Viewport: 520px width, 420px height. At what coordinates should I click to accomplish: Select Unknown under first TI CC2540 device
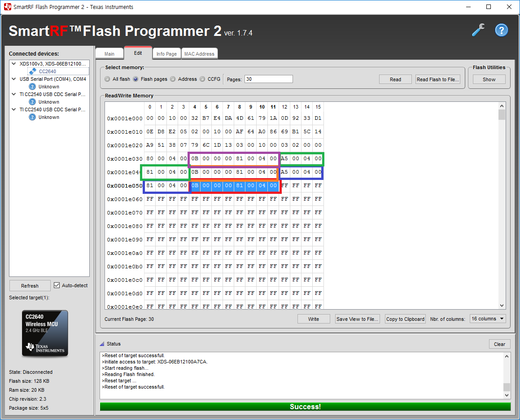tap(49, 102)
